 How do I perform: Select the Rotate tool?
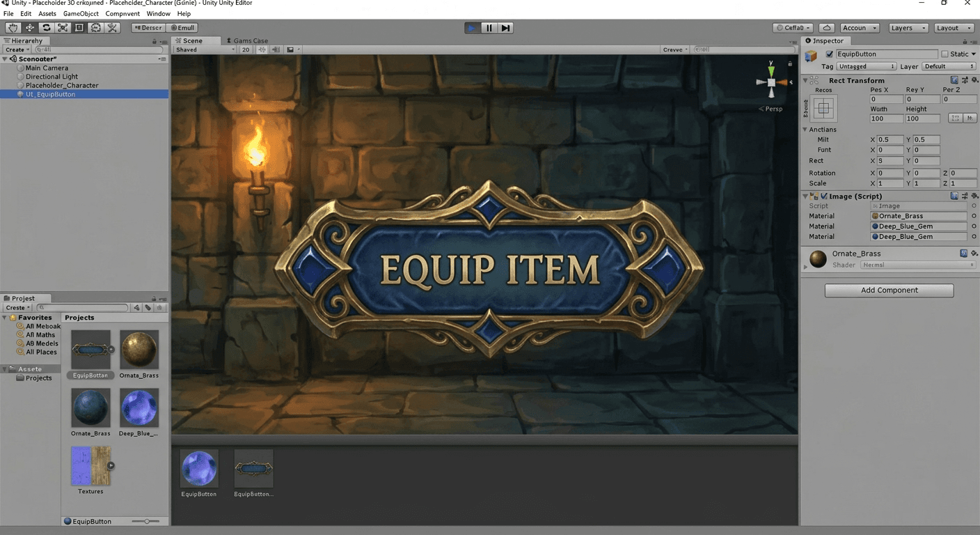pyautogui.click(x=46, y=27)
